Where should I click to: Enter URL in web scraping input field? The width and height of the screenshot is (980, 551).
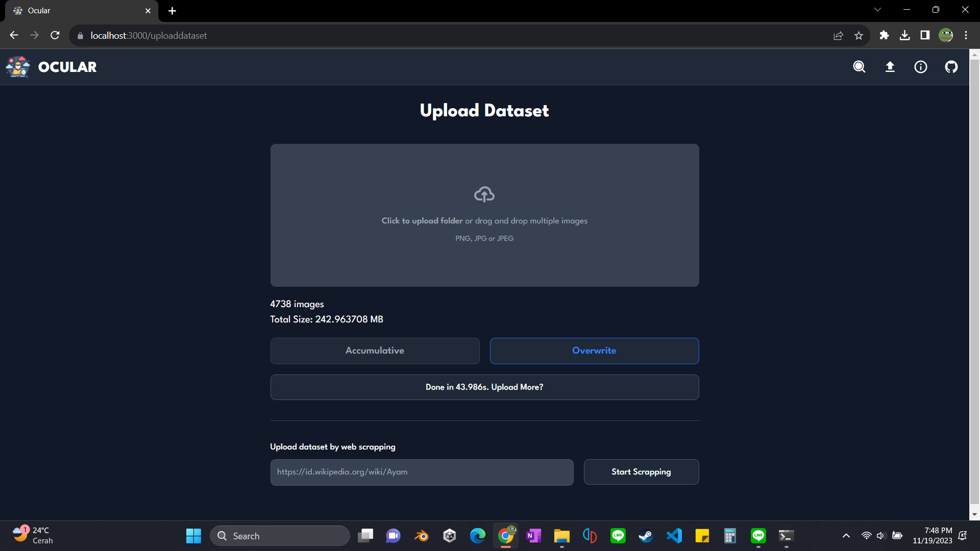422,471
